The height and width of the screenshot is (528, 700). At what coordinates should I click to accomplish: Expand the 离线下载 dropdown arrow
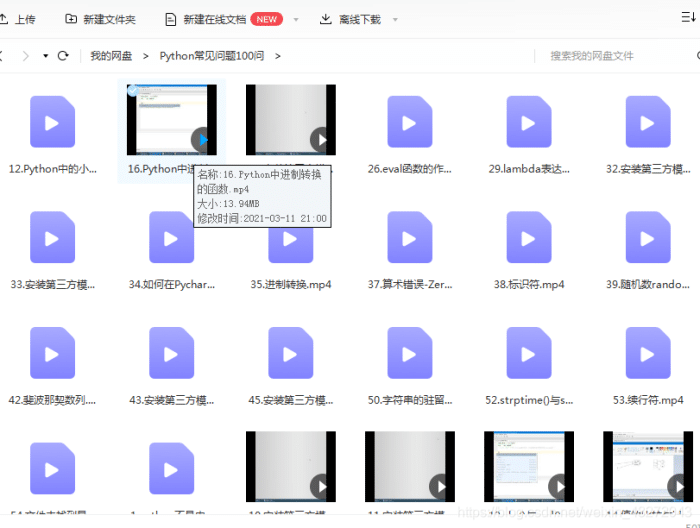click(395, 20)
